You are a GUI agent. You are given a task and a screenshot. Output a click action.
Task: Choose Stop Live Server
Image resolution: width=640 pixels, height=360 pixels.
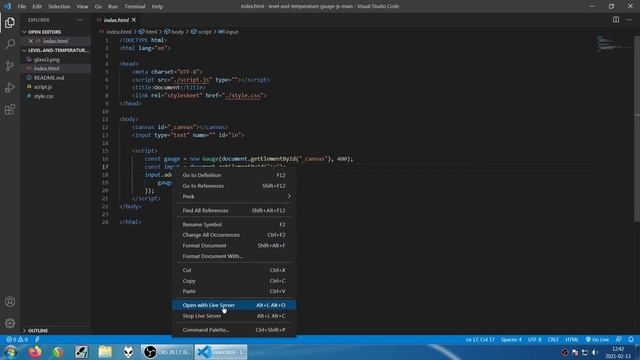click(234, 316)
